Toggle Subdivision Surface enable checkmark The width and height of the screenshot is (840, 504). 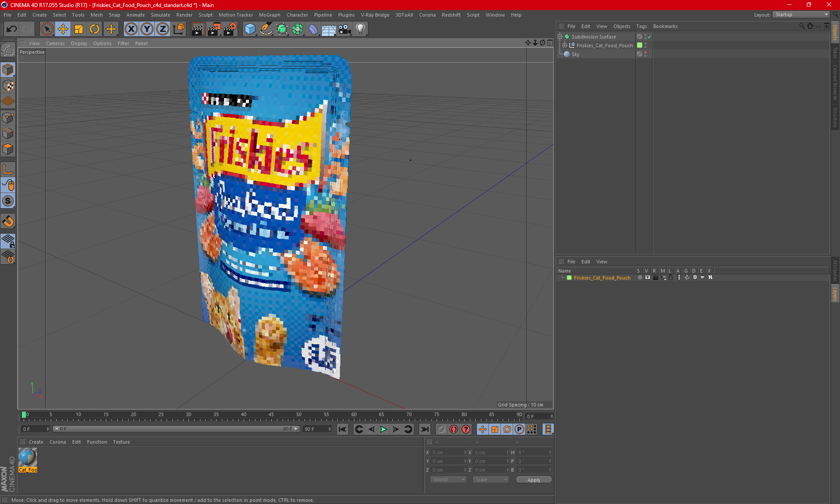pos(650,37)
